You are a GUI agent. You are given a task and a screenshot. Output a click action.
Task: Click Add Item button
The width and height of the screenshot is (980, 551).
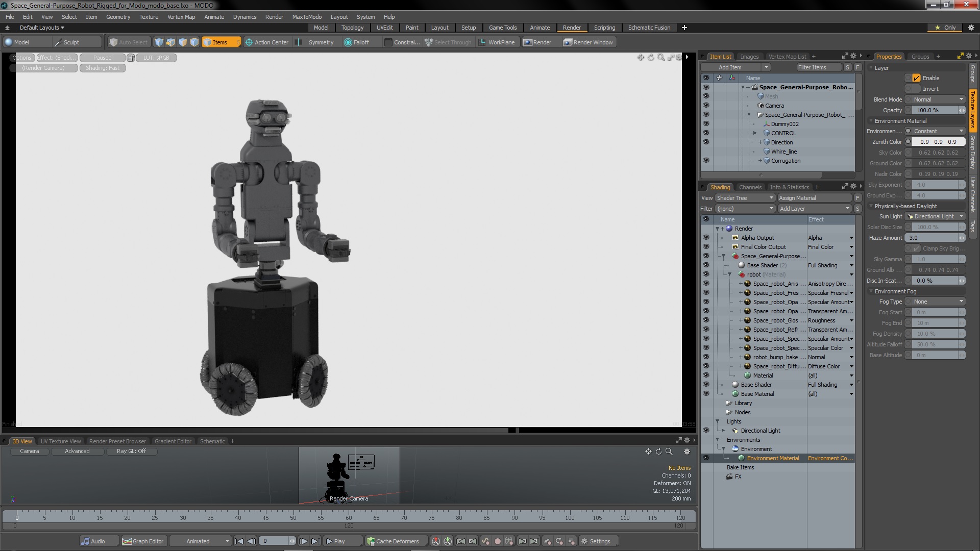click(x=730, y=67)
